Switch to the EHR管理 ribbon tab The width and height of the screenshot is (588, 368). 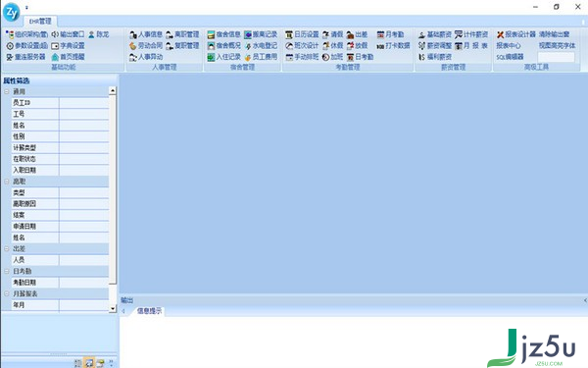point(40,21)
